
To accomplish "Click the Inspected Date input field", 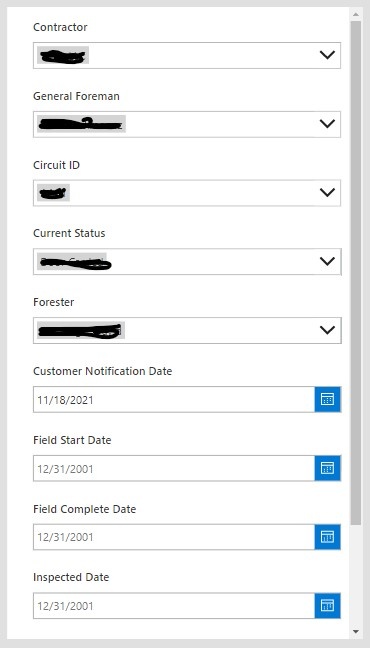I will click(x=174, y=606).
